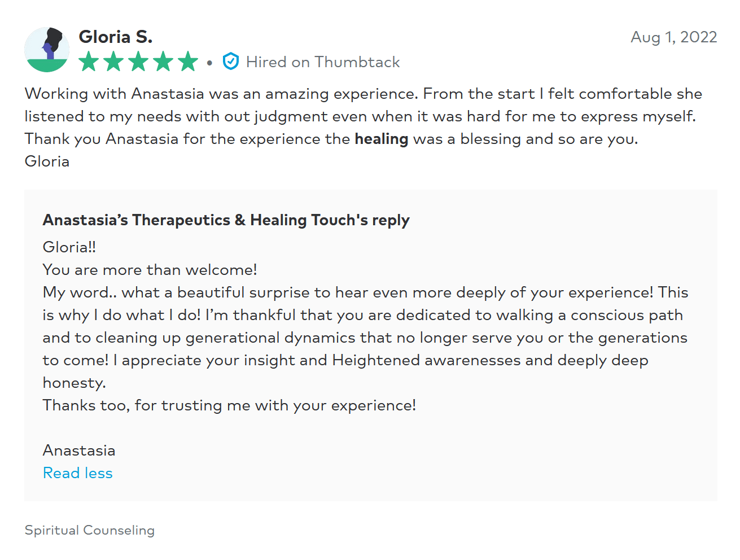
Task: Click the Gloria!! greeting in the reply
Action: 69,247
